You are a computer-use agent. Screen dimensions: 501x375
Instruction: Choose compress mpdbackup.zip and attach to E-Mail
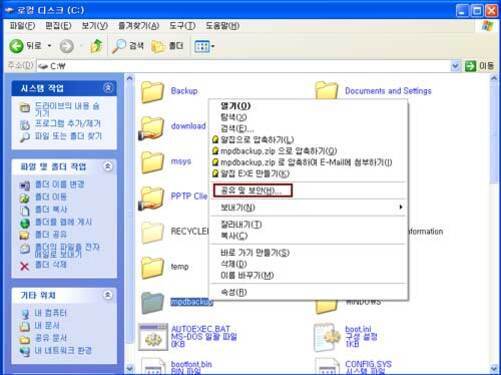308,162
